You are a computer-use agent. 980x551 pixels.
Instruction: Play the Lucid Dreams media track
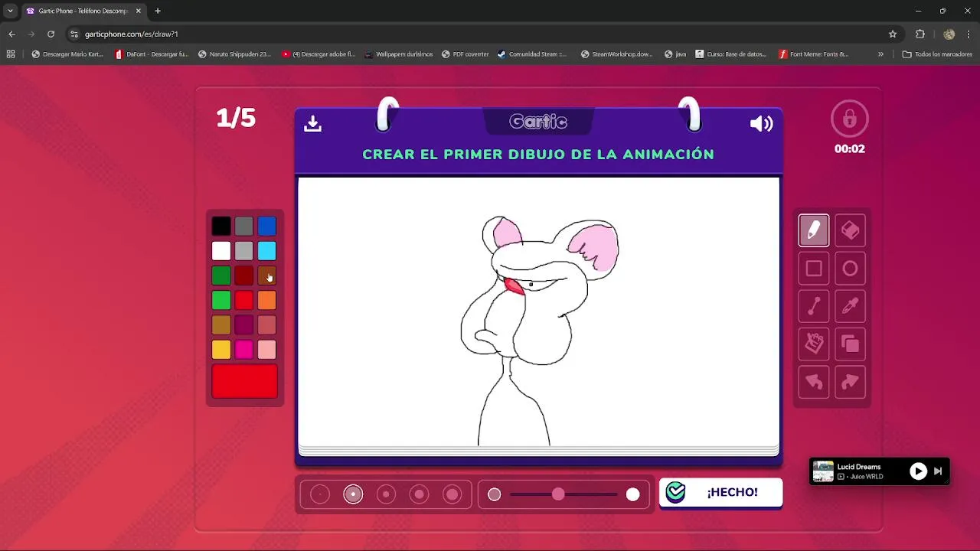point(918,471)
